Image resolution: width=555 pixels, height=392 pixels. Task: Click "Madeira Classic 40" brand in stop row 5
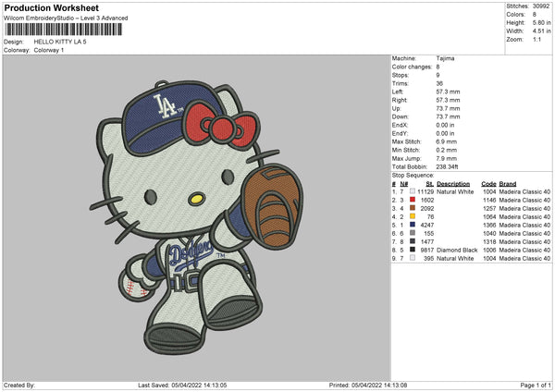(524, 225)
